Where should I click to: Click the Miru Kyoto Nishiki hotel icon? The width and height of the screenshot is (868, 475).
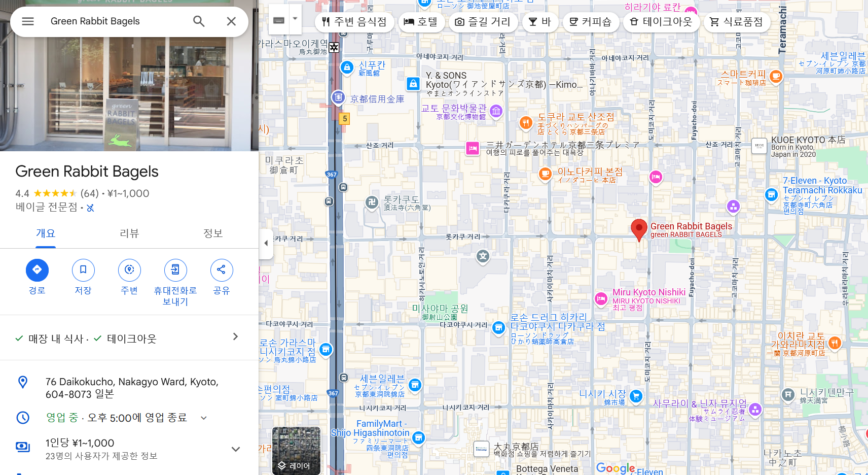click(601, 298)
